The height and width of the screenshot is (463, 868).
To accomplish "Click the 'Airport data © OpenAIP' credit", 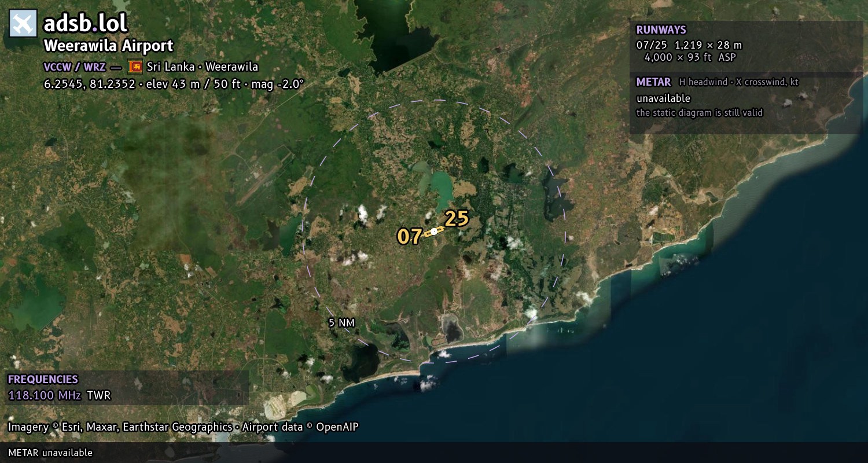I will coord(300,427).
